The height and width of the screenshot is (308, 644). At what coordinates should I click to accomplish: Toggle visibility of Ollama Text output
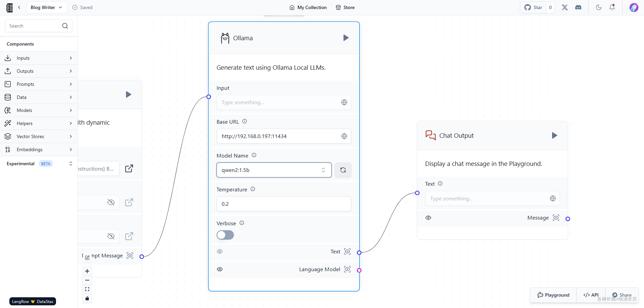[x=220, y=251]
